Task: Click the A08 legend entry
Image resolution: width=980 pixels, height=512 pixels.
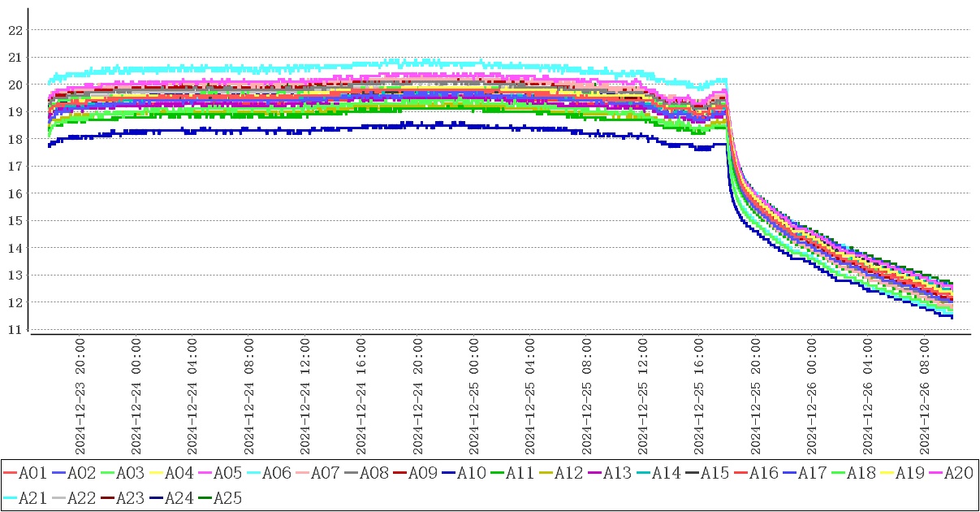Action: (x=374, y=473)
